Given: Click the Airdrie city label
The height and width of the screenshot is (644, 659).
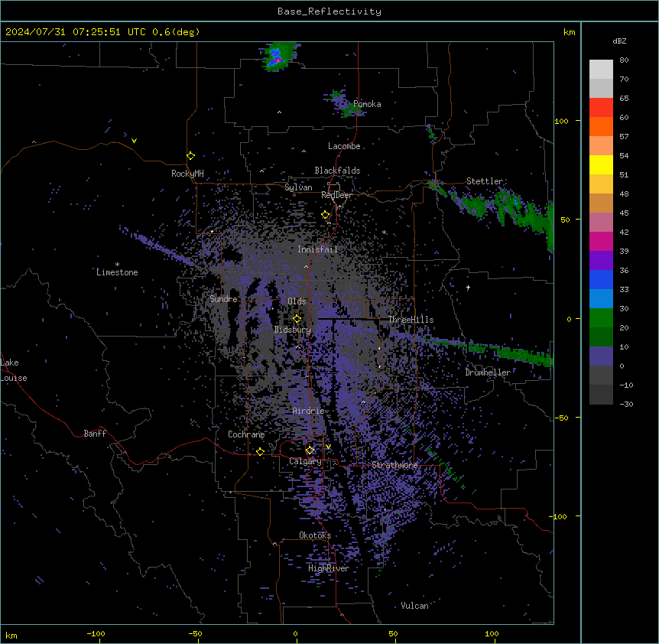Looking at the screenshot, I should point(309,411).
